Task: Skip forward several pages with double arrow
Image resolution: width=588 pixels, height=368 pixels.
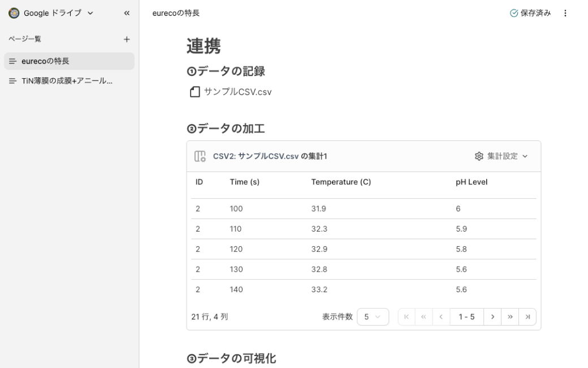Action: pyautogui.click(x=510, y=317)
